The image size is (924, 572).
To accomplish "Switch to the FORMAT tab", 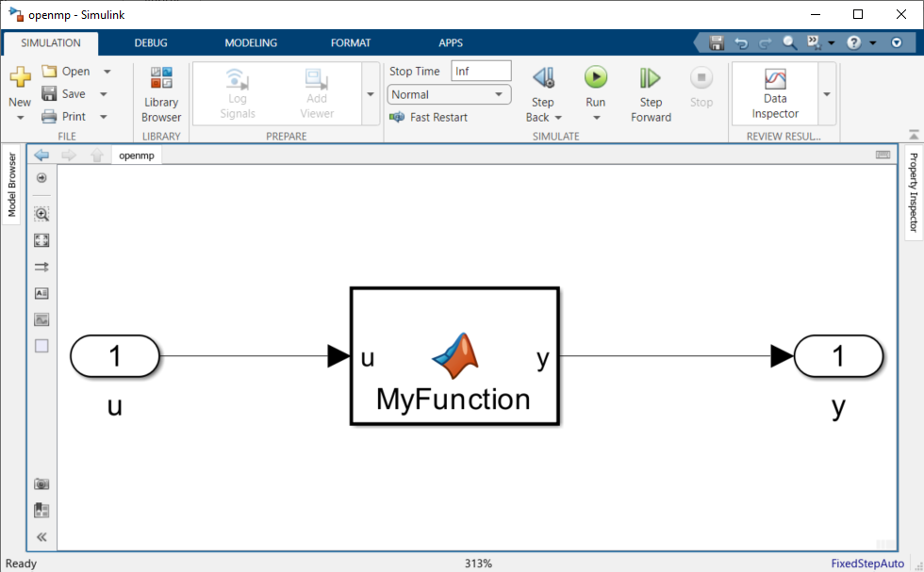I will 351,43.
